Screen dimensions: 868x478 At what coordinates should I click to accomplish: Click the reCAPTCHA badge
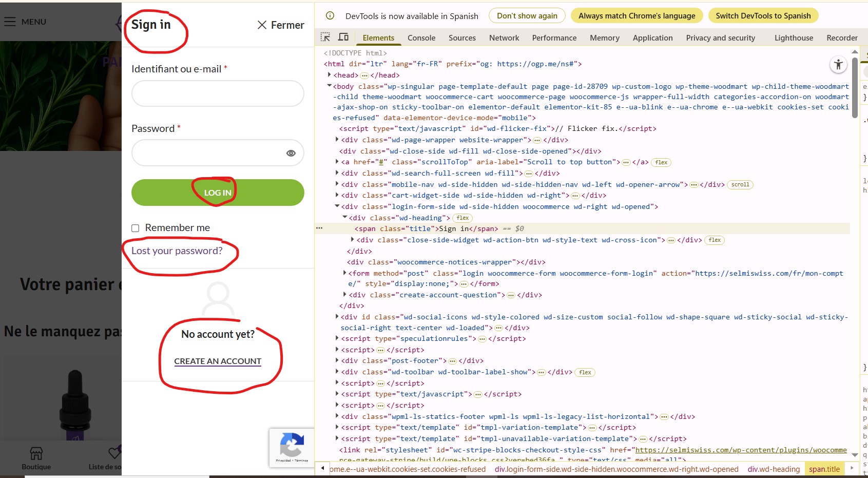pos(292,448)
